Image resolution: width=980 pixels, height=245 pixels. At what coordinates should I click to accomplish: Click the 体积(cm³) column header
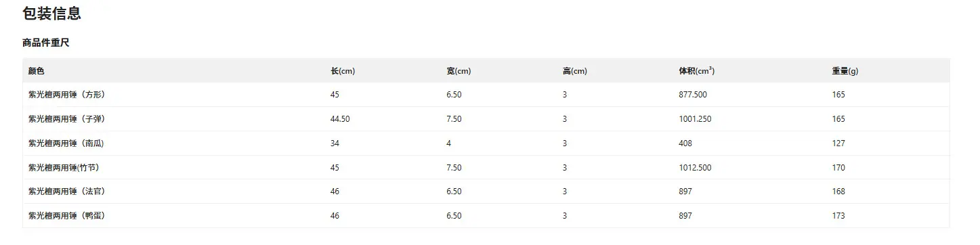point(697,71)
